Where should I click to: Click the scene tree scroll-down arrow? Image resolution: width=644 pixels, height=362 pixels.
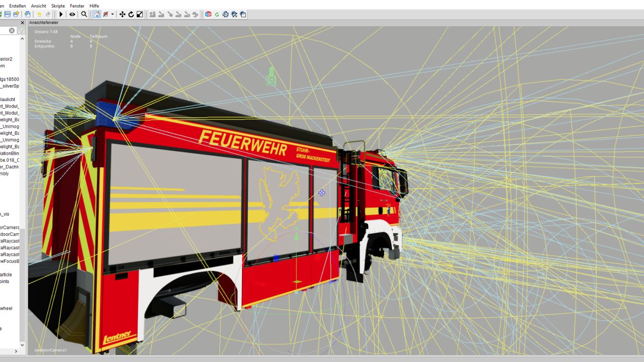click(x=22, y=344)
